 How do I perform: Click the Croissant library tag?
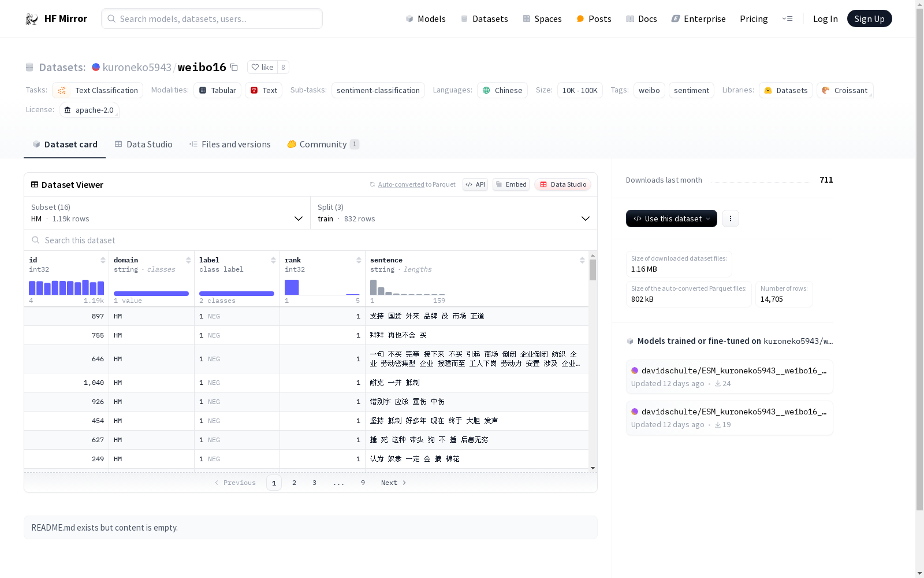pyautogui.click(x=845, y=90)
